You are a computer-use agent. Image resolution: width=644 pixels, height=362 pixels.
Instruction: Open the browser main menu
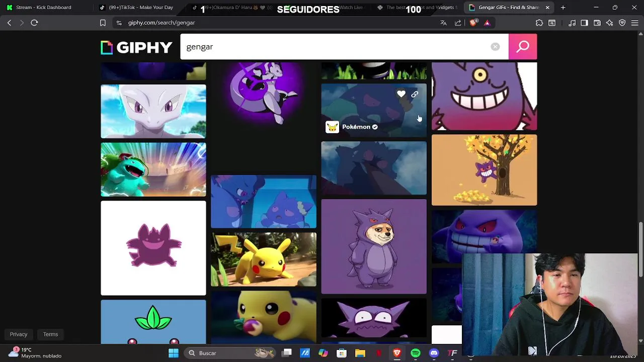point(635,23)
